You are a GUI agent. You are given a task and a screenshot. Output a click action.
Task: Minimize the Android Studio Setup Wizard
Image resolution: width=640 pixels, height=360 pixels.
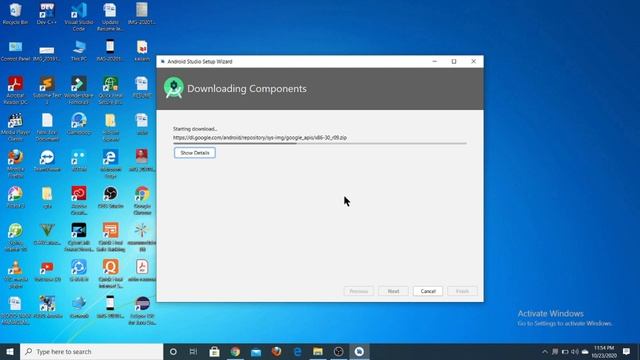coord(434,61)
